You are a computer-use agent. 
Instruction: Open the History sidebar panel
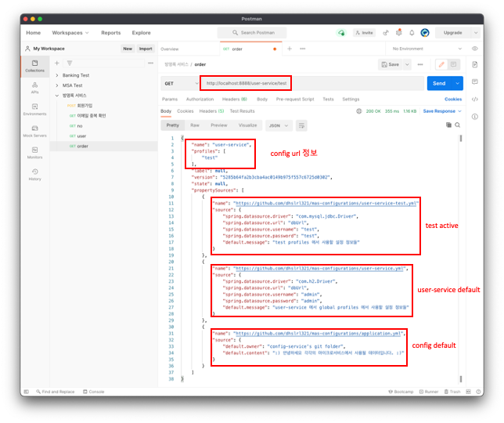click(34, 175)
